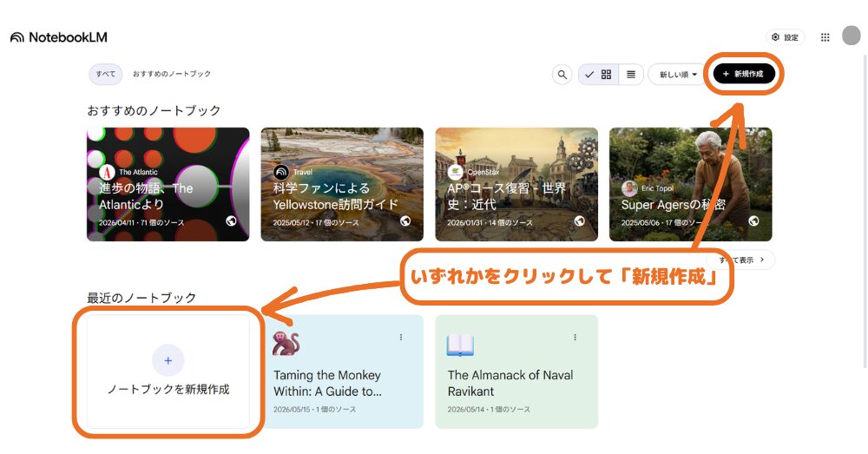Viewport: 868px width, 454px height.
Task: Open The Almanack of Naval Ravikant notebook
Action: 516,372
